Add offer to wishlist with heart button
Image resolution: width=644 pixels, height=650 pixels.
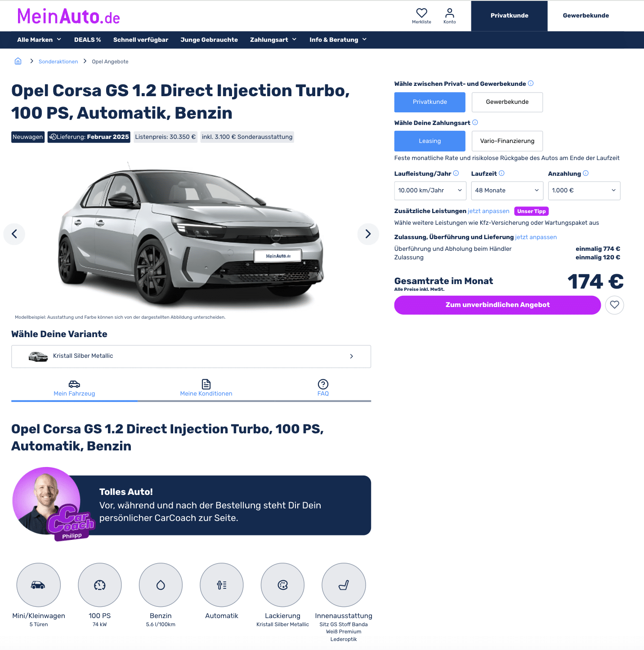click(x=614, y=305)
